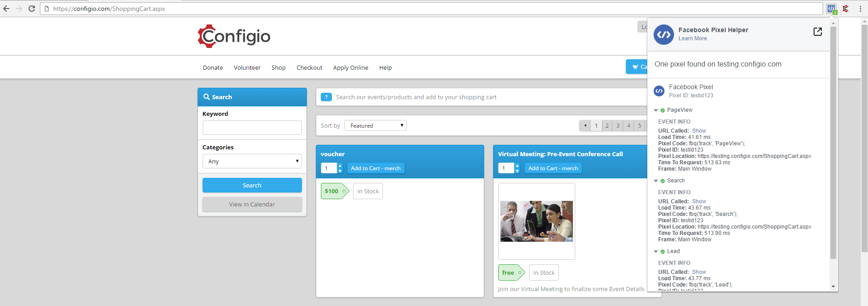The width and height of the screenshot is (868, 306).
Task: Open the Volunteer menu item
Action: click(247, 67)
